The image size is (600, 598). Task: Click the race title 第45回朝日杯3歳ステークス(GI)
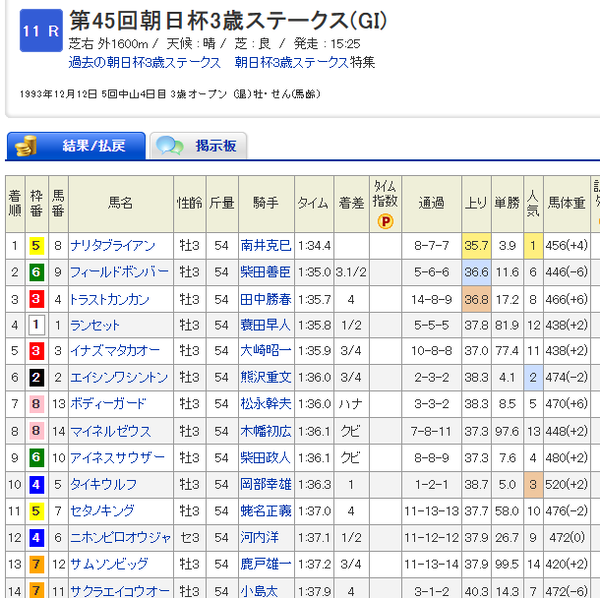[228, 21]
